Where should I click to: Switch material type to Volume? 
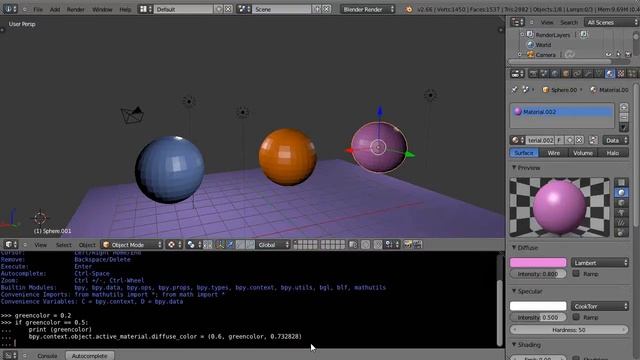pyautogui.click(x=583, y=153)
